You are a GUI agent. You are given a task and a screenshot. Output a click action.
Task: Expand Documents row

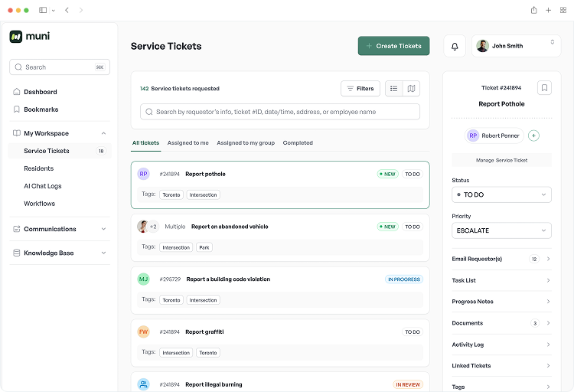pyautogui.click(x=501, y=323)
